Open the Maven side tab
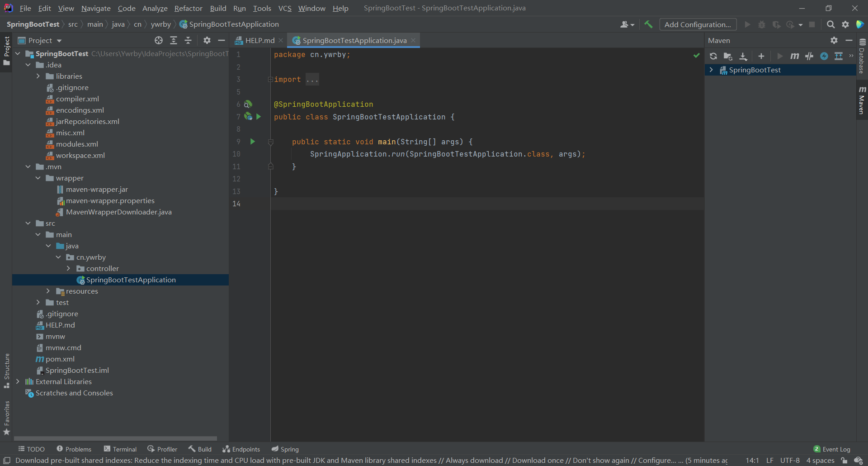868x466 pixels. tap(862, 100)
